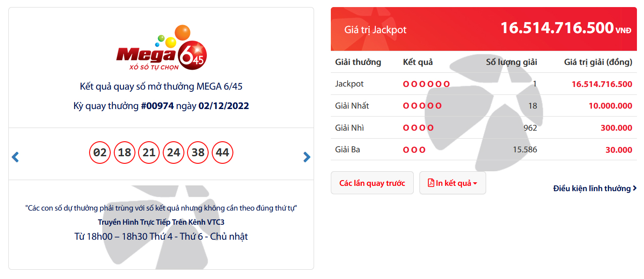Image resolution: width=644 pixels, height=279 pixels.
Task: Click the Jackpot row in prize table
Action: pyautogui.click(x=484, y=84)
